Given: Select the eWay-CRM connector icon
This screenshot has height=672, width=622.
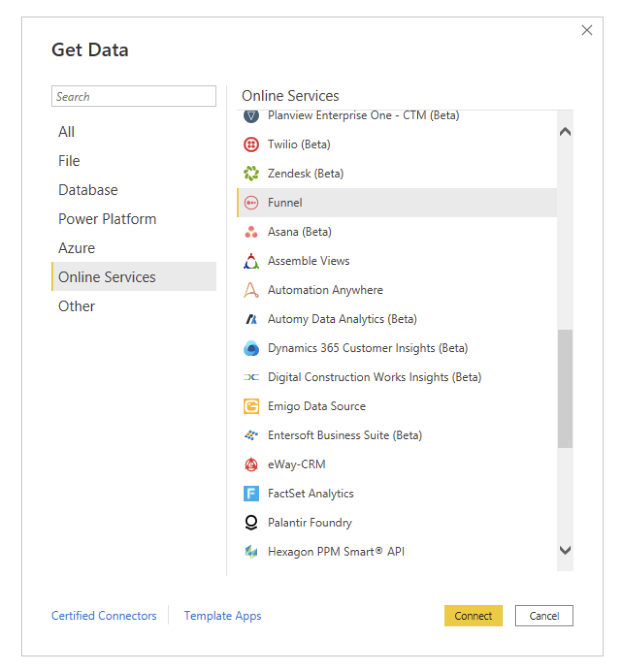Looking at the screenshot, I should [x=251, y=464].
